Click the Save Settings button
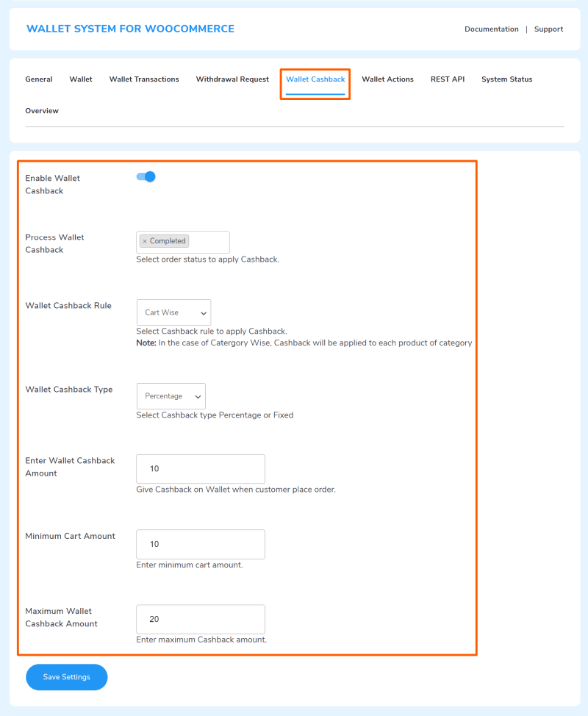This screenshot has height=716, width=588. 66,676
